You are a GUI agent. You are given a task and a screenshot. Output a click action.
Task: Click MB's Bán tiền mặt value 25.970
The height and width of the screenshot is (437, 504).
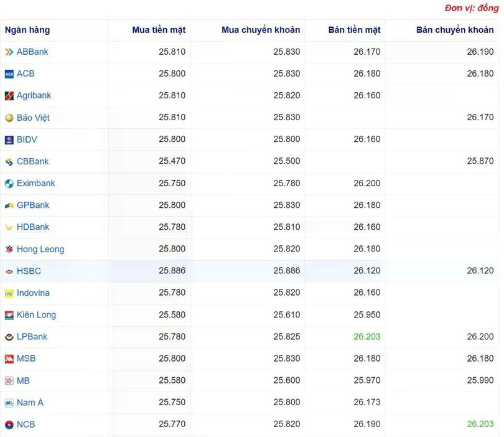pyautogui.click(x=367, y=380)
